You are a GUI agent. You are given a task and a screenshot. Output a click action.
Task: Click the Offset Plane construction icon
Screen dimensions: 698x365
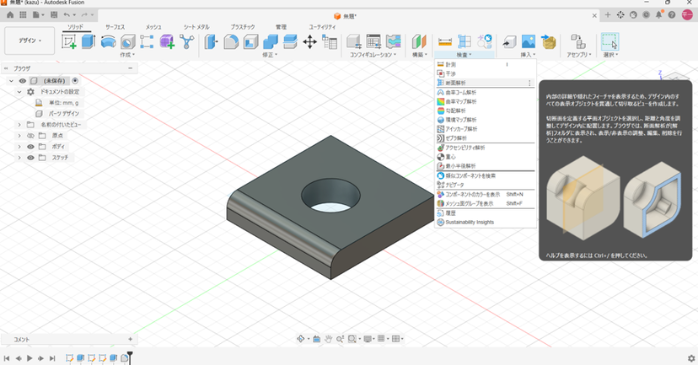[x=419, y=42]
